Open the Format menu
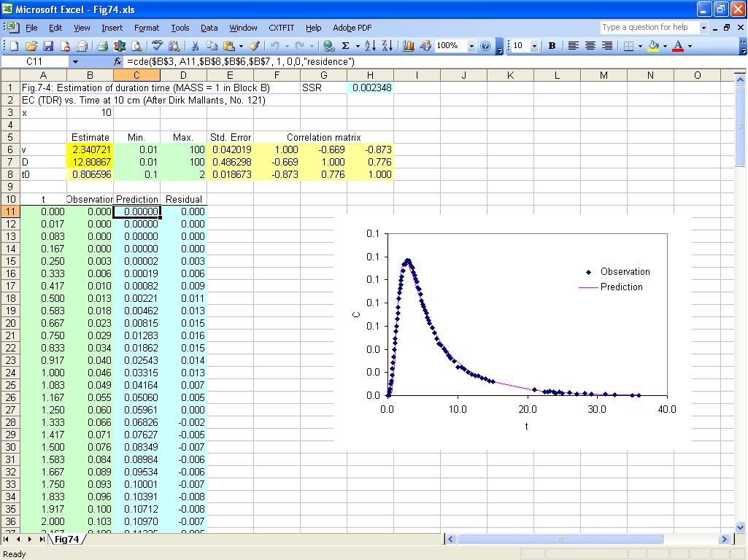The width and height of the screenshot is (748, 560). [x=146, y=28]
